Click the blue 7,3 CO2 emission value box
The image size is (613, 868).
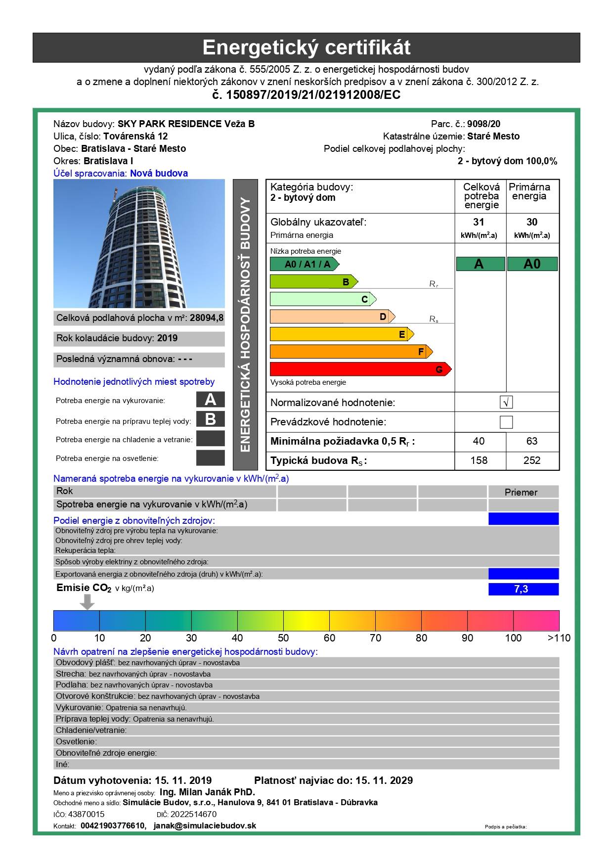523,589
